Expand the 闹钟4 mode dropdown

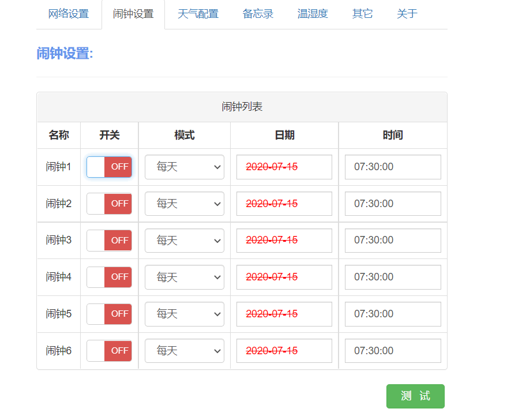[x=185, y=277]
